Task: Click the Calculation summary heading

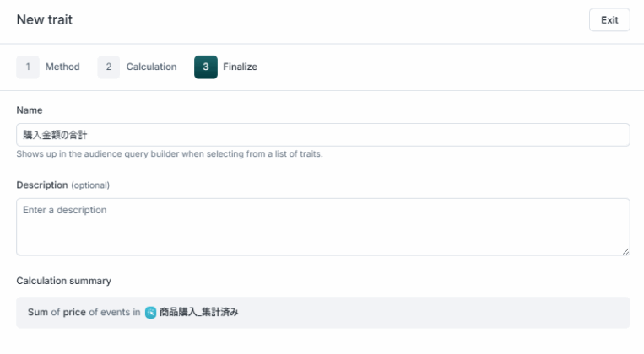Action: 63,280
